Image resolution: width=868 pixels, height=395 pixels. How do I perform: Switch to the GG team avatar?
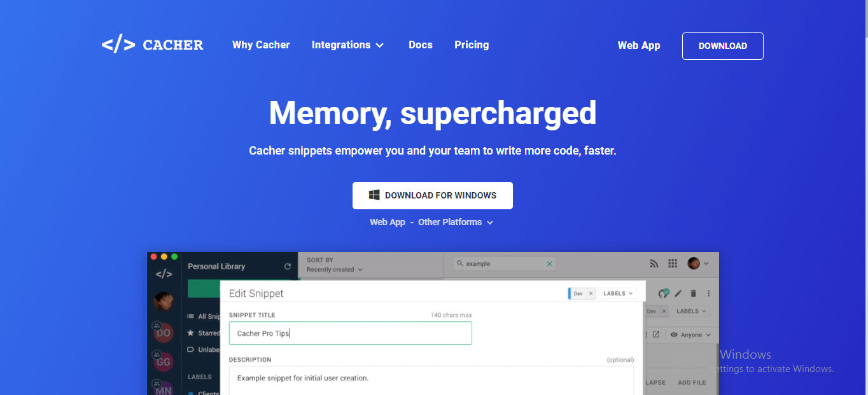point(164,361)
